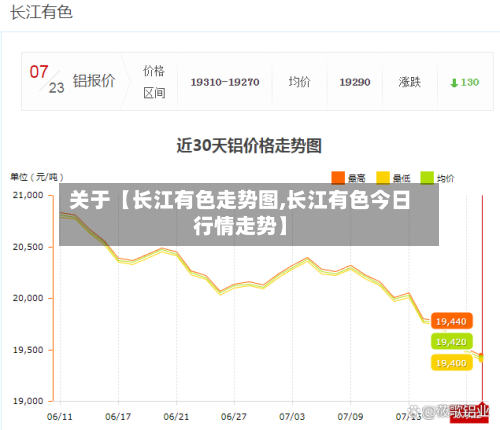Toggle the orange 最高 legend swatch
The width and height of the screenshot is (500, 430).
pyautogui.click(x=338, y=178)
